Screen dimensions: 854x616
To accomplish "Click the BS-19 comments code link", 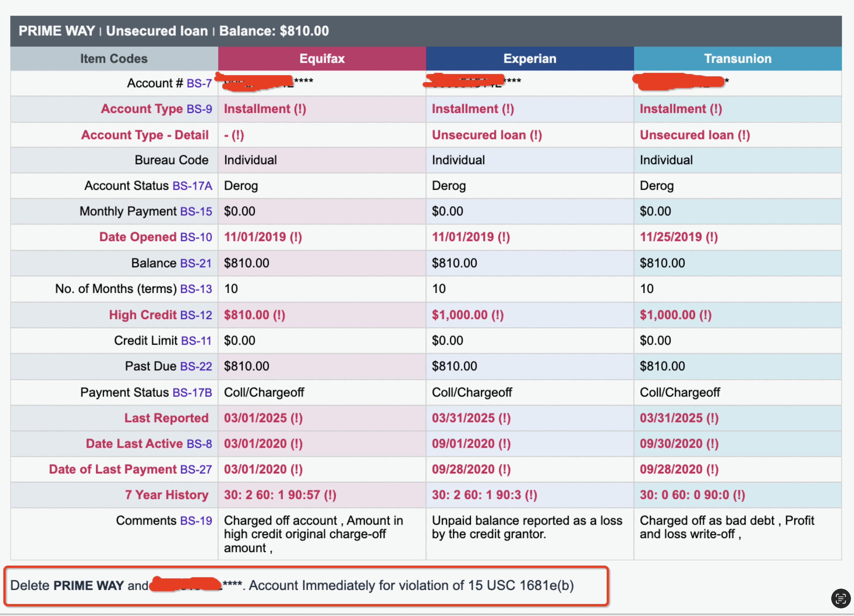I will [x=196, y=520].
